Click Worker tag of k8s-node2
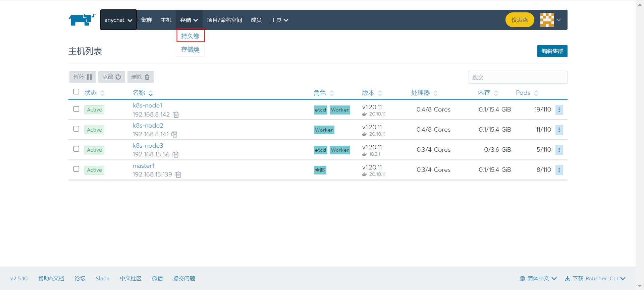Viewport: 644px width, 290px height. [324, 130]
